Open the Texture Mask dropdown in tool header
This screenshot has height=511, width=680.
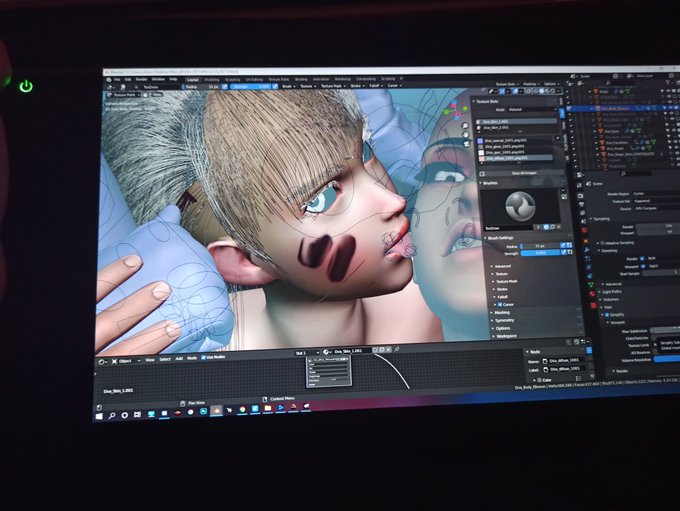click(333, 86)
